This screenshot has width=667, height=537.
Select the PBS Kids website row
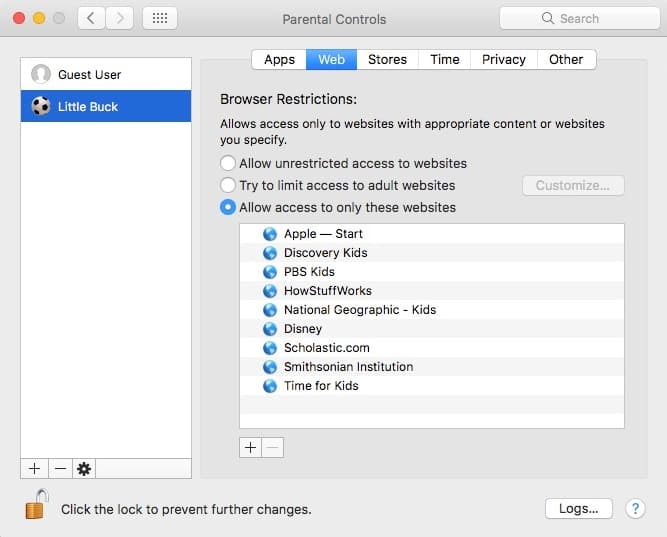(432, 272)
